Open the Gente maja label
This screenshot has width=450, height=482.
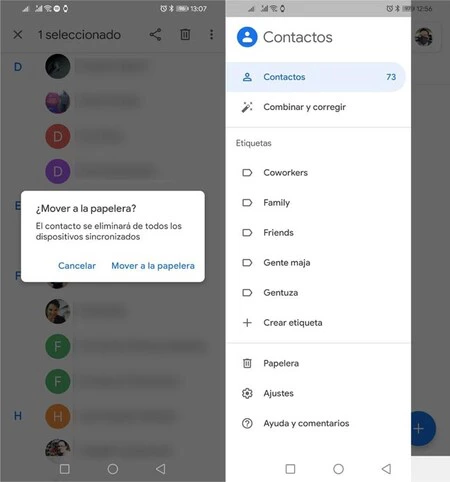point(318,263)
